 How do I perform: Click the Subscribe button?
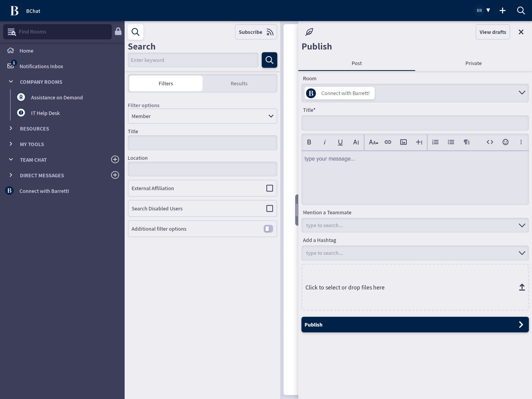click(x=256, y=32)
